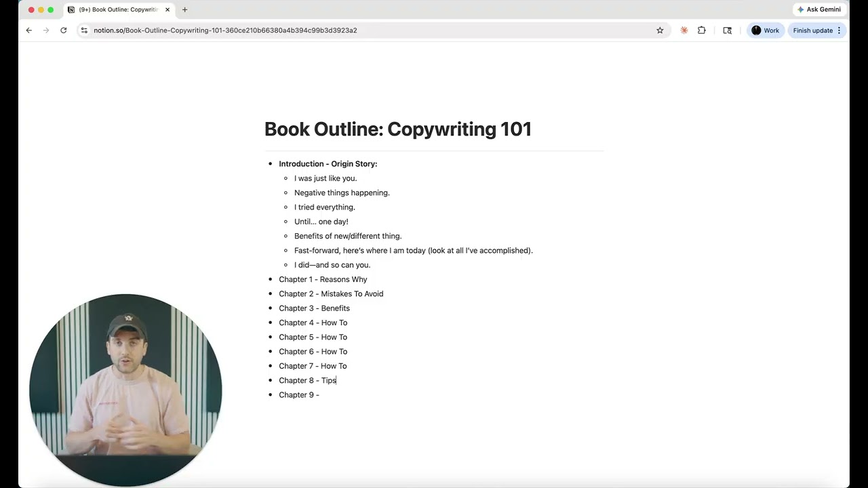Click 'Chapter 1 - Reasons Why'

click(323, 279)
